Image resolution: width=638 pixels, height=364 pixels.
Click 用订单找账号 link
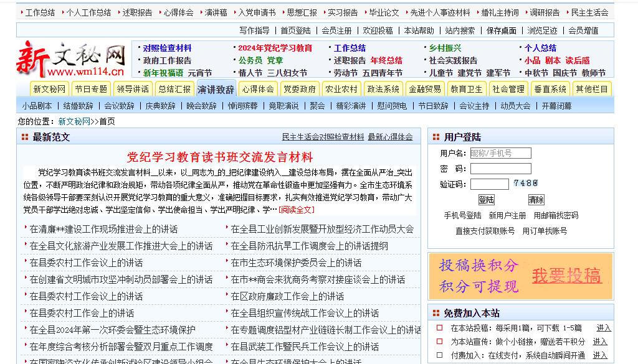point(545,231)
